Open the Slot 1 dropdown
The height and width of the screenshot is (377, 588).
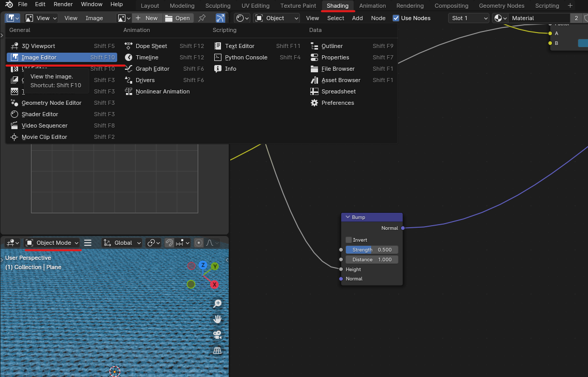[469, 18]
